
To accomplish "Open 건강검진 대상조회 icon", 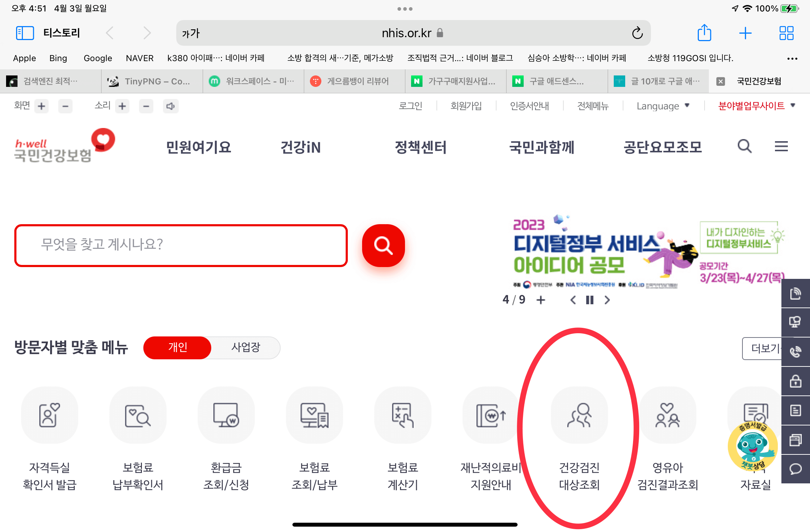I will coord(579,415).
